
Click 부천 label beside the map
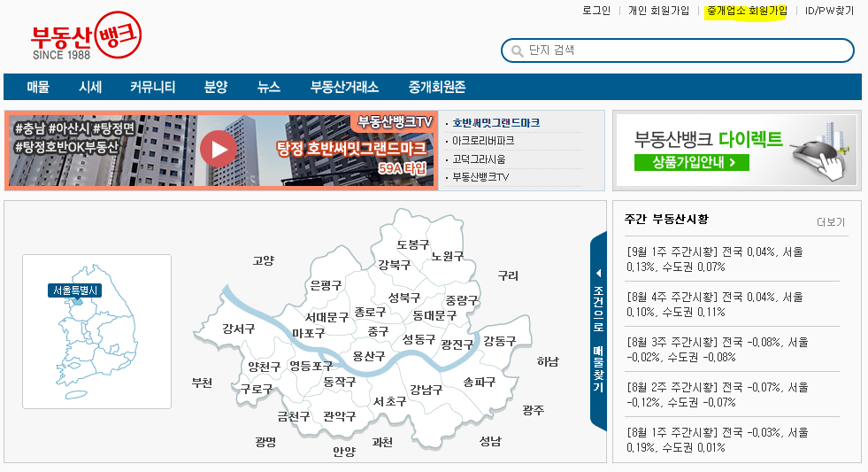click(x=202, y=383)
